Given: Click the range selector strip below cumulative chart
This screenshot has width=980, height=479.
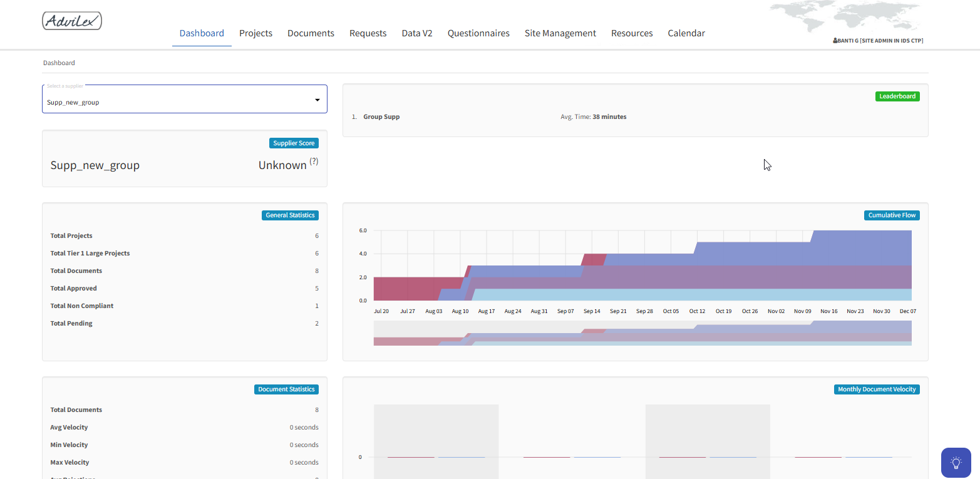Looking at the screenshot, I should pos(642,333).
